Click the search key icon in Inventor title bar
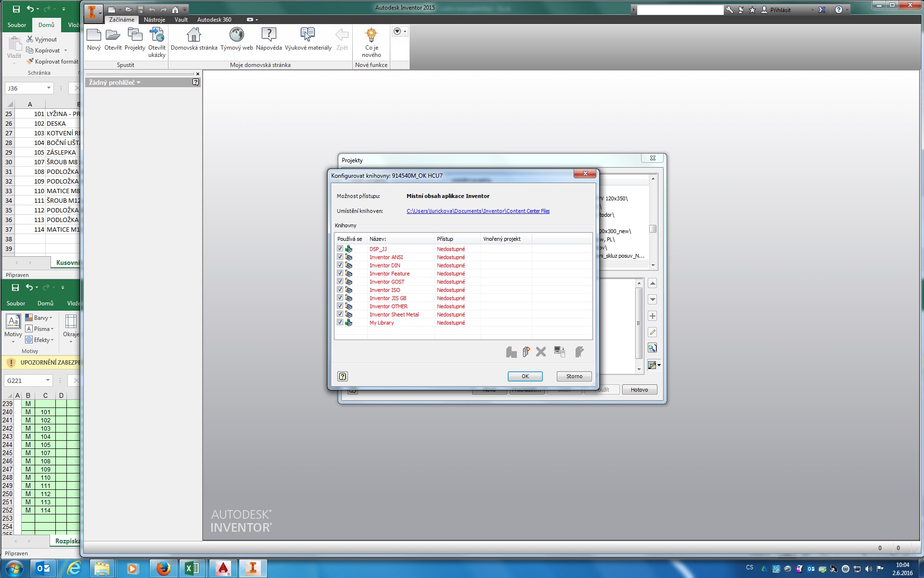The height and width of the screenshot is (578, 924). [x=730, y=10]
